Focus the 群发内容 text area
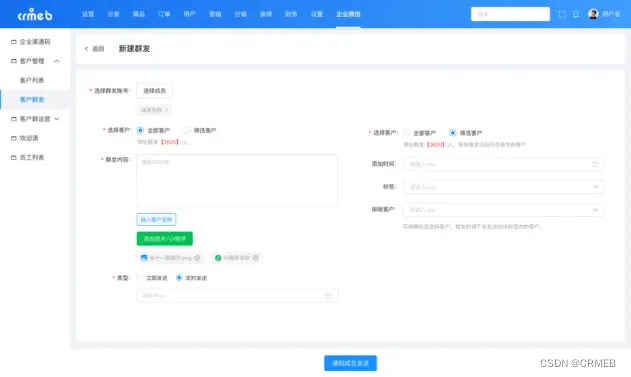Image resolution: width=631 pixels, height=377 pixels. tap(237, 180)
